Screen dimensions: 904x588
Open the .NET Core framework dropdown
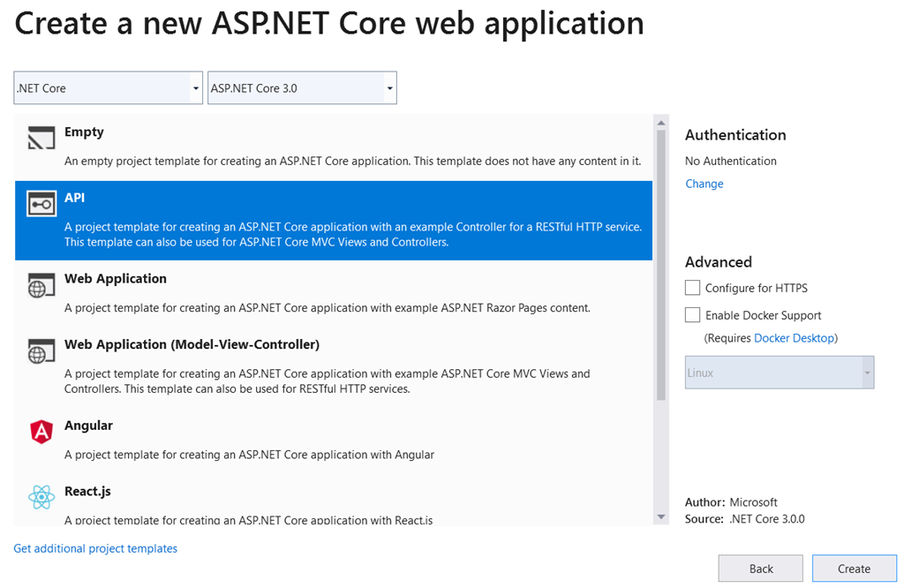coord(109,88)
